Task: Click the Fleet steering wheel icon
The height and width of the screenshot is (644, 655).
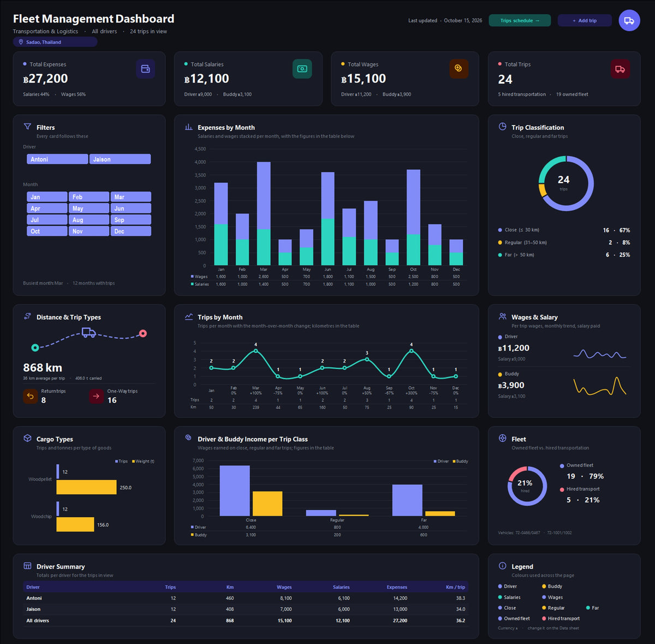Action: pyautogui.click(x=502, y=438)
